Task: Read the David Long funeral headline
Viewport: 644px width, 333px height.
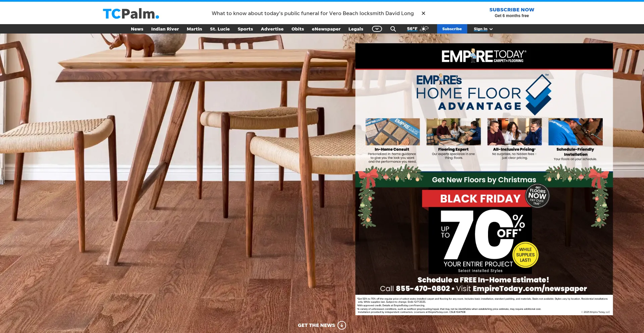Action: point(312,13)
